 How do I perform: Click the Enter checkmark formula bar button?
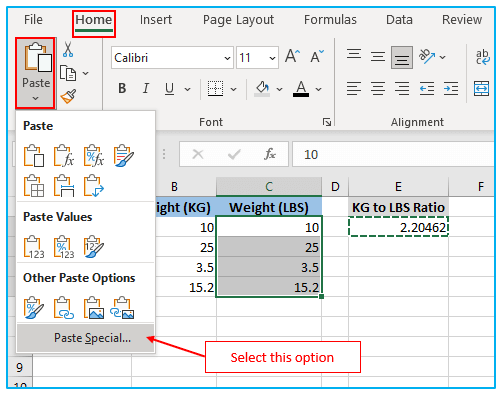234,154
